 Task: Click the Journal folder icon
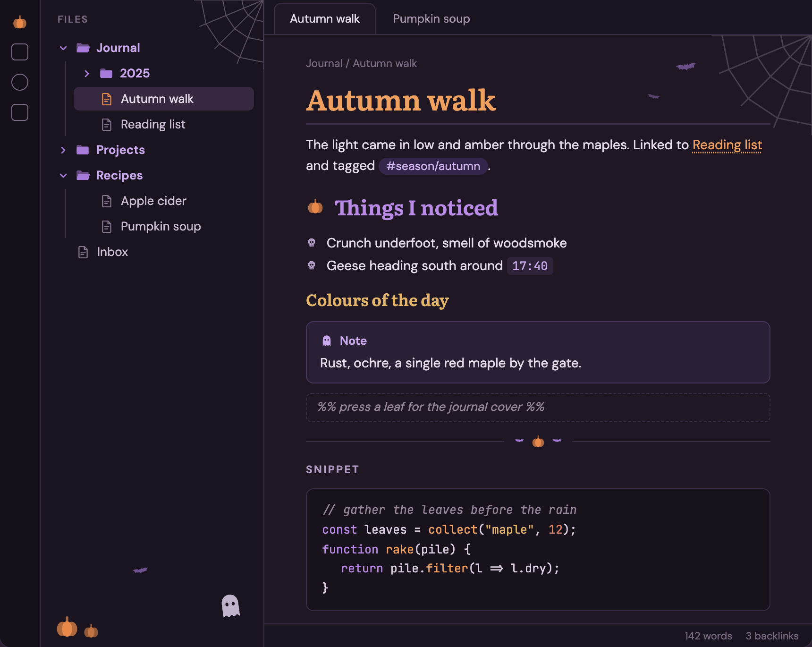[83, 48]
